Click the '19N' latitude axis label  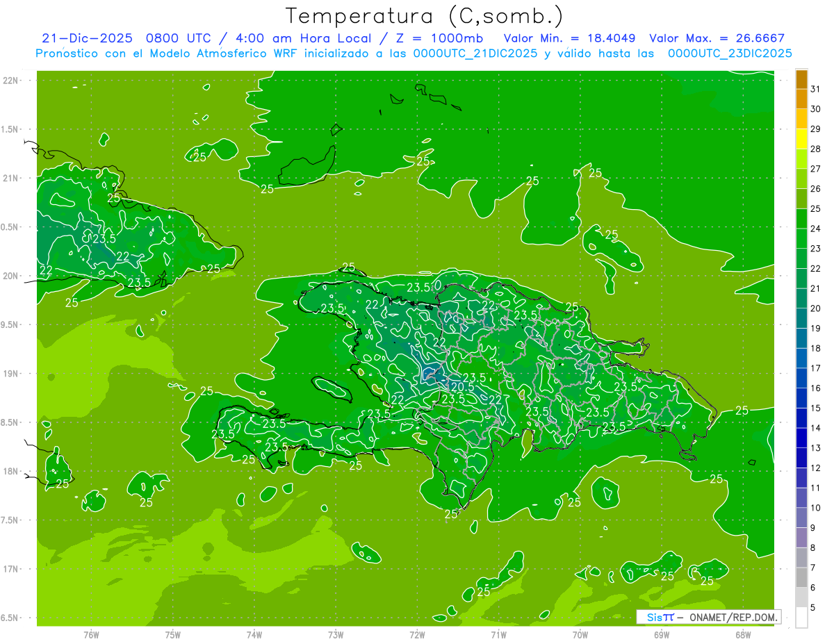[x=10, y=374]
